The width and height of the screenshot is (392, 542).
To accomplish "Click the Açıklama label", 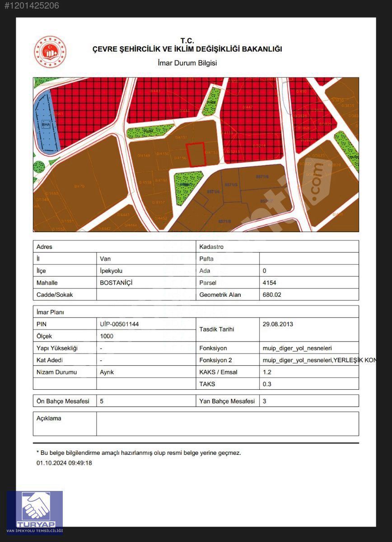I will click(49, 418).
